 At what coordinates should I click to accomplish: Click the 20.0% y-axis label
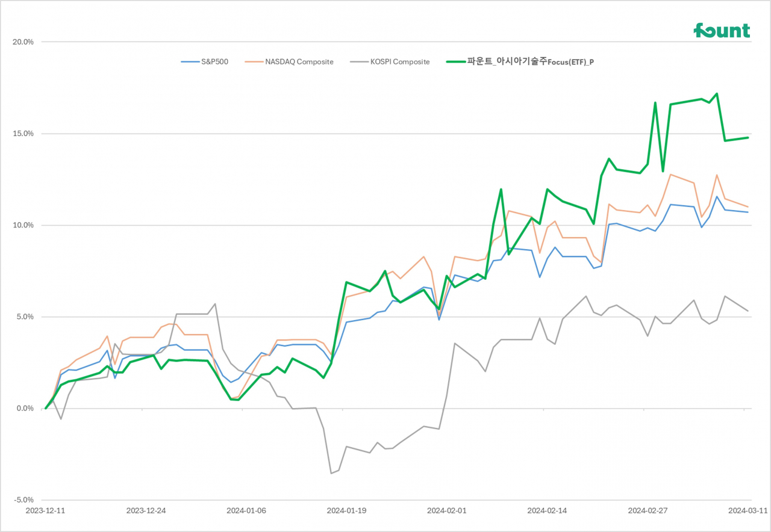pos(23,42)
